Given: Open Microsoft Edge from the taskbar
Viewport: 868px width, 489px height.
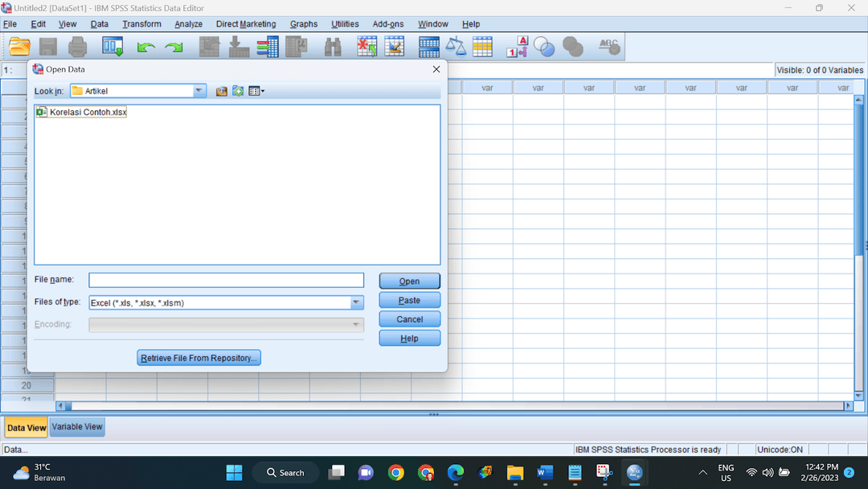Looking at the screenshot, I should coord(456,473).
